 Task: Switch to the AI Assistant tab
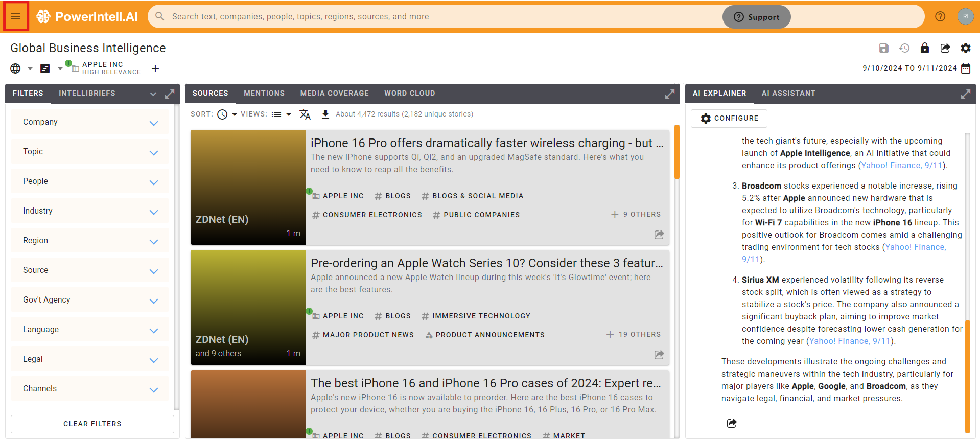tap(788, 94)
